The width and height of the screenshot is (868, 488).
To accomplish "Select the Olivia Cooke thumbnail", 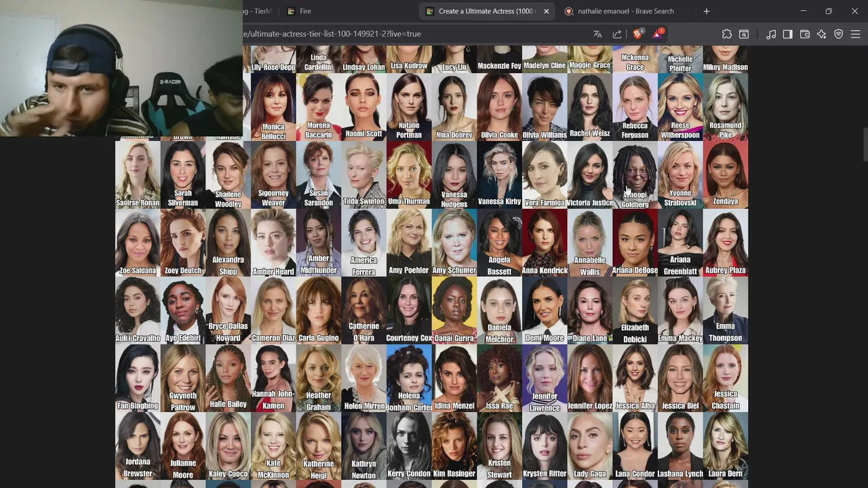I will pos(499,106).
